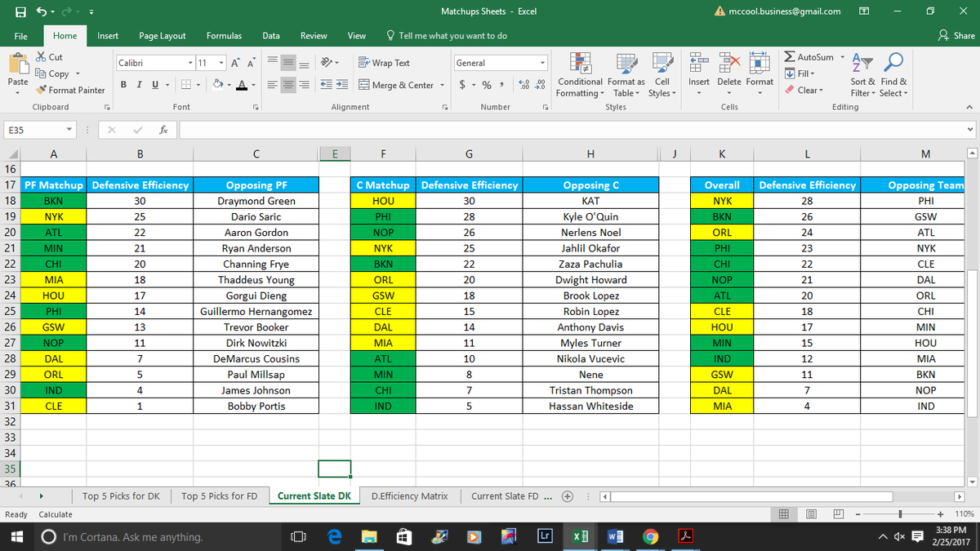Collapse the ribbon with the chevron arrow
Screen dimensions: 980x551
click(x=970, y=107)
